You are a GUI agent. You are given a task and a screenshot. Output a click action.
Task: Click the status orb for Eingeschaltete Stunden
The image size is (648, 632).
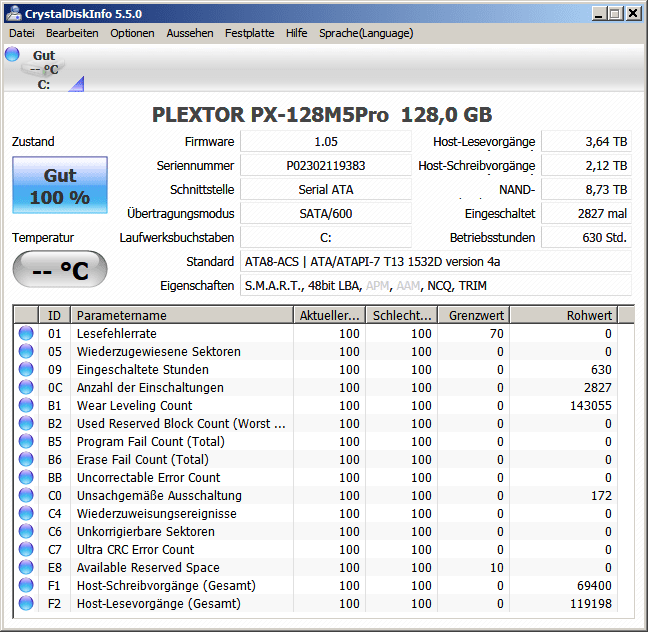[x=26, y=369]
